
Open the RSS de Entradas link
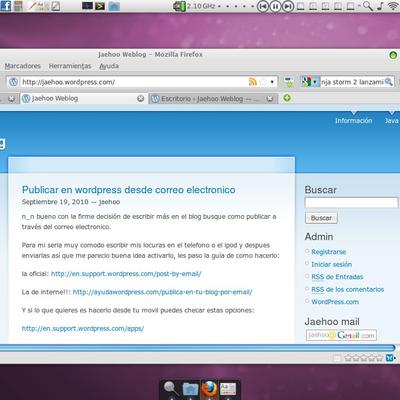coord(337,277)
